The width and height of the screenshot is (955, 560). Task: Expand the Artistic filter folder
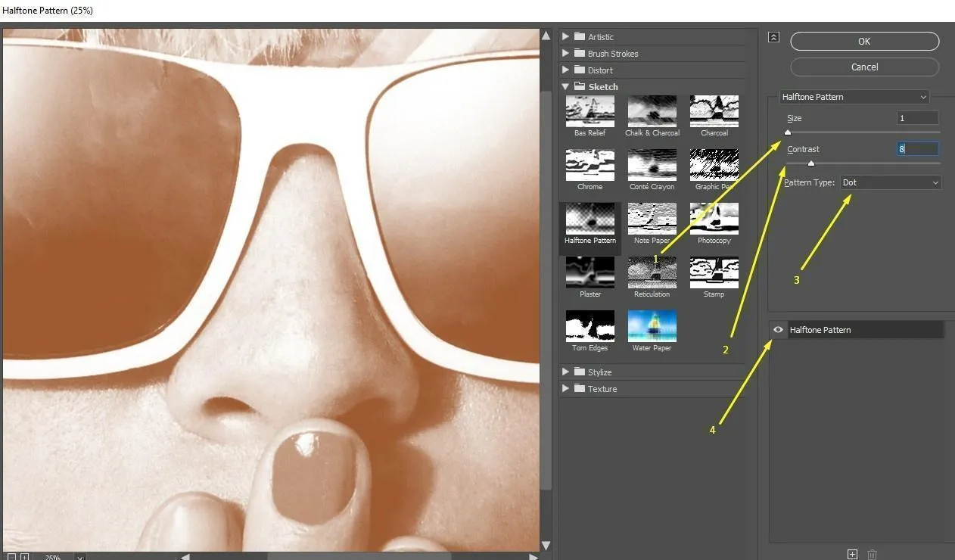565,37
